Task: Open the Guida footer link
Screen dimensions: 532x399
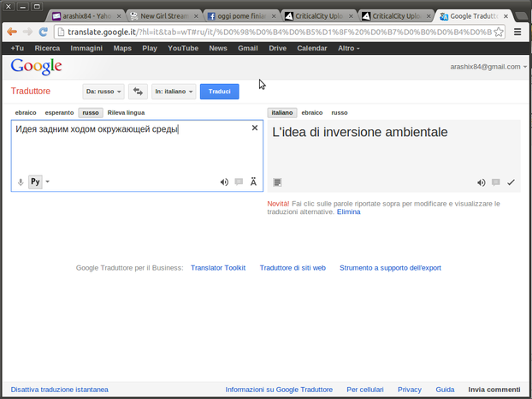Action: click(x=445, y=390)
